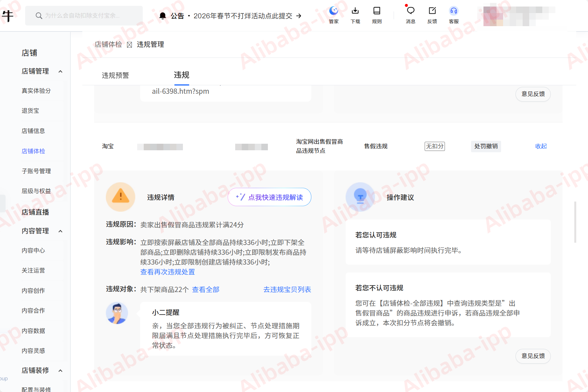Click the 小二 avatar icon
Image resolution: width=588 pixels, height=392 pixels.
point(117,313)
